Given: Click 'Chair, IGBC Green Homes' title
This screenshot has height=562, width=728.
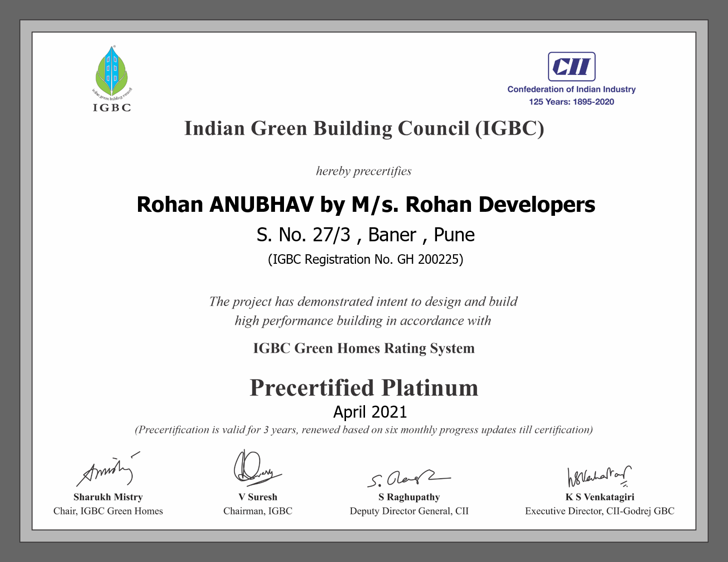Looking at the screenshot, I should tap(108, 511).
